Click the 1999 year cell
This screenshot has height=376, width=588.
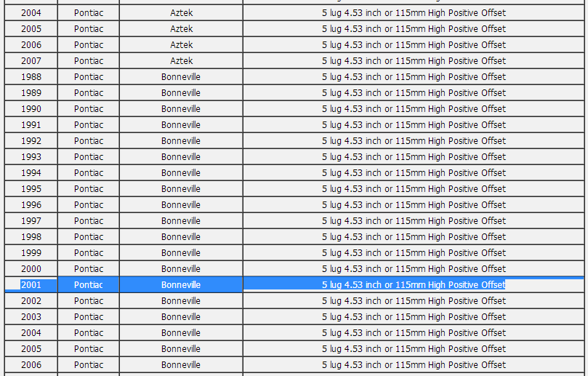pos(31,253)
